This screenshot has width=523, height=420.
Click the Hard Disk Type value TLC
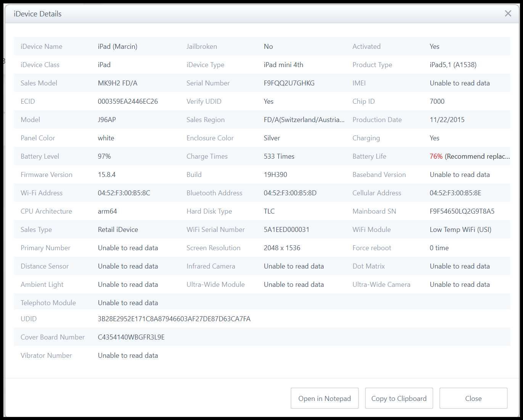tap(269, 211)
